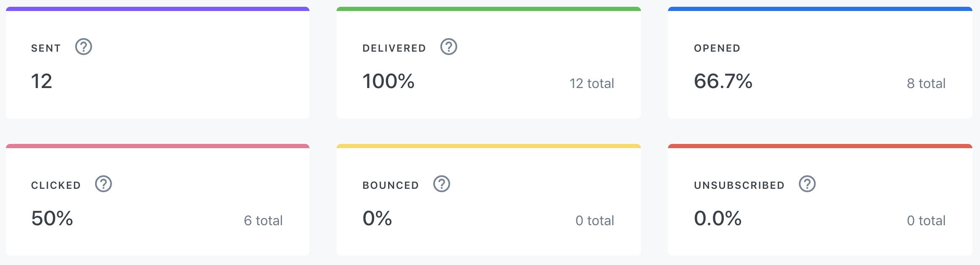
Task: Click the Bounced 0% value
Action: point(377,218)
